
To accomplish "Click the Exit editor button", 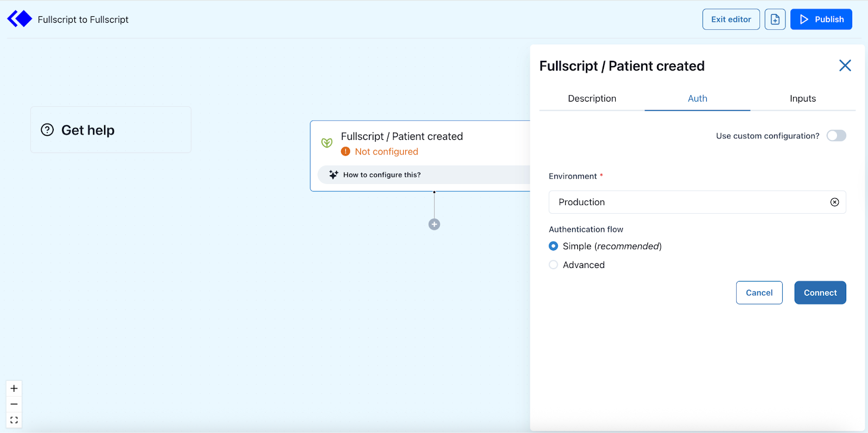I will pyautogui.click(x=731, y=20).
